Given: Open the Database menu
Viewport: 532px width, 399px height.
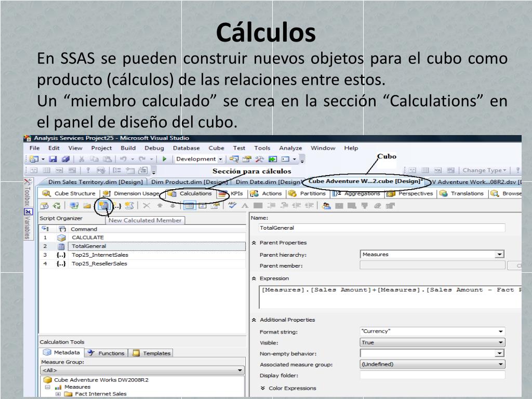Looking at the screenshot, I should tap(187, 148).
